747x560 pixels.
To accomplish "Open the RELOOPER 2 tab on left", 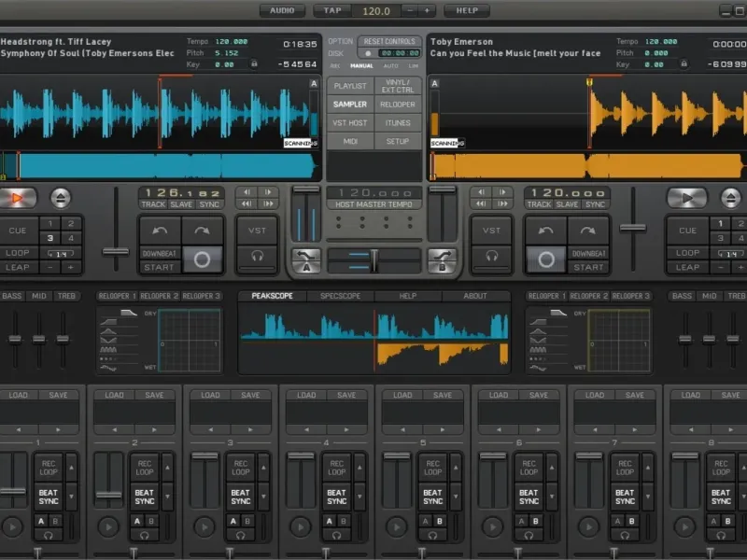I will coord(160,296).
